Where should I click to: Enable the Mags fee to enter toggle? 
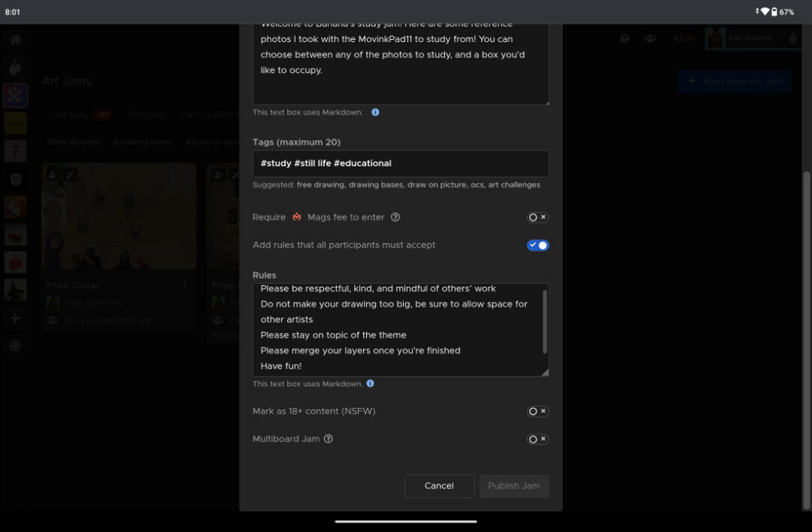[538, 217]
